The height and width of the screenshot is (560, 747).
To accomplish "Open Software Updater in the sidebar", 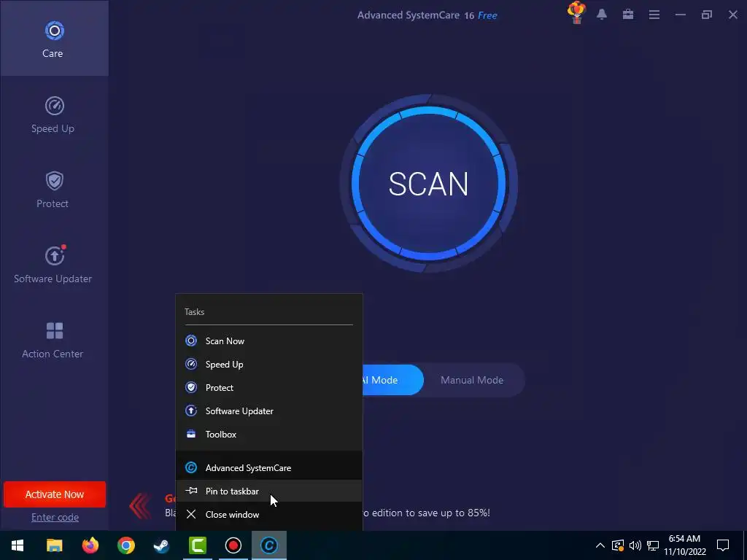I will click(x=54, y=265).
